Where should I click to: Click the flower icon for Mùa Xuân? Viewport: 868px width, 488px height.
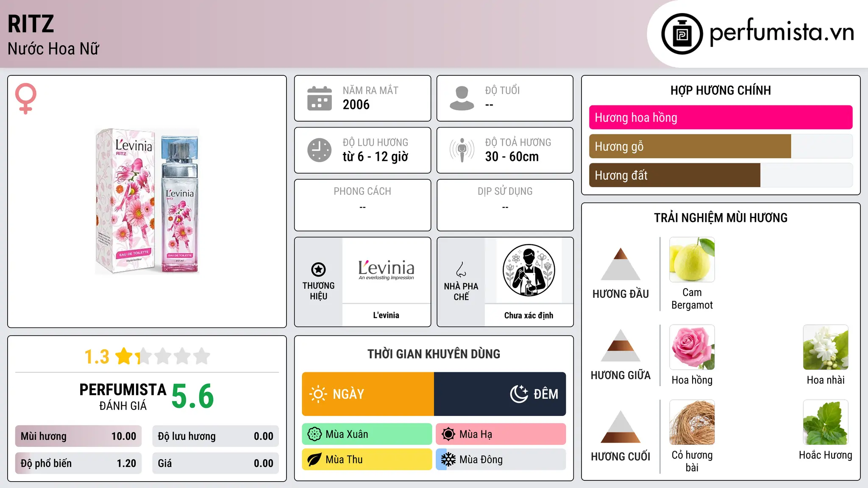coord(314,434)
